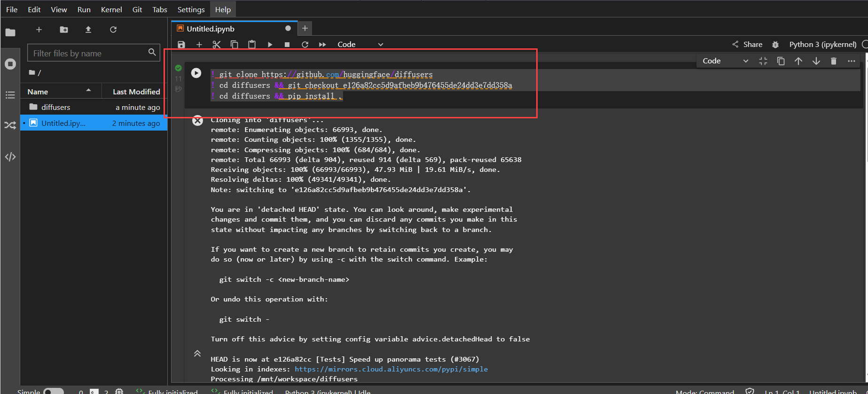The height and width of the screenshot is (394, 868).
Task: Collapse output with double chevron up
Action: 197,354
